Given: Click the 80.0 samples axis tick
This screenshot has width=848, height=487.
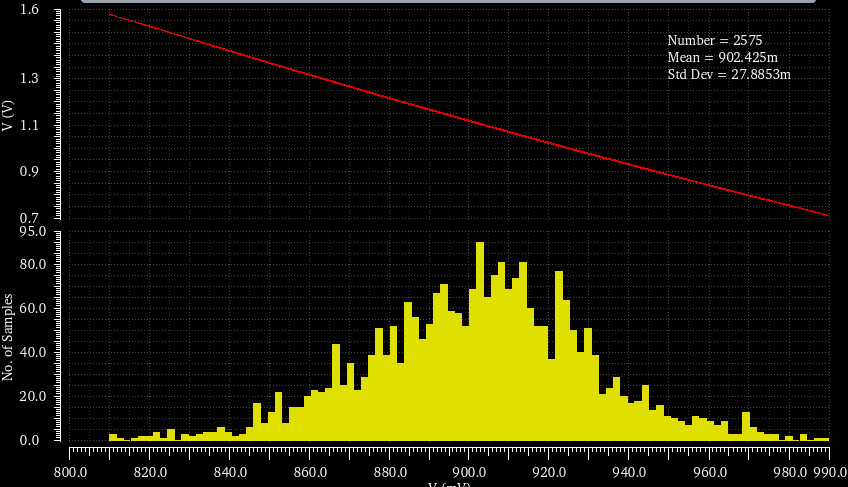Looking at the screenshot, I should (33, 265).
